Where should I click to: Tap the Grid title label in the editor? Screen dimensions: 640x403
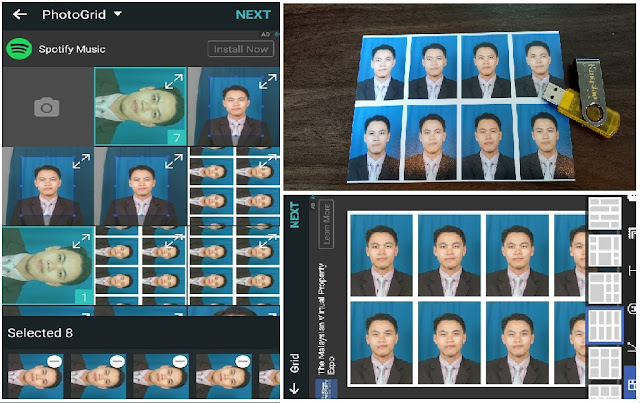pyautogui.click(x=294, y=363)
